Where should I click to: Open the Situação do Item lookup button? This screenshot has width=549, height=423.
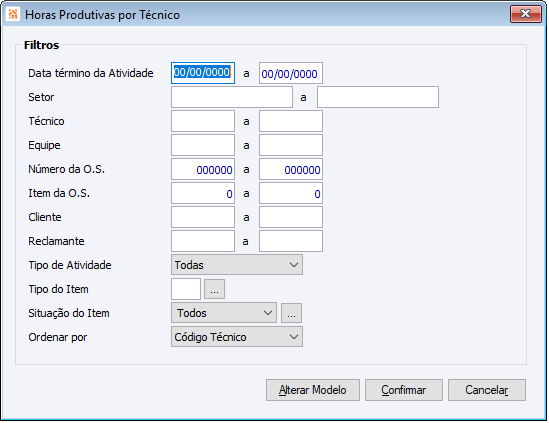tap(291, 313)
